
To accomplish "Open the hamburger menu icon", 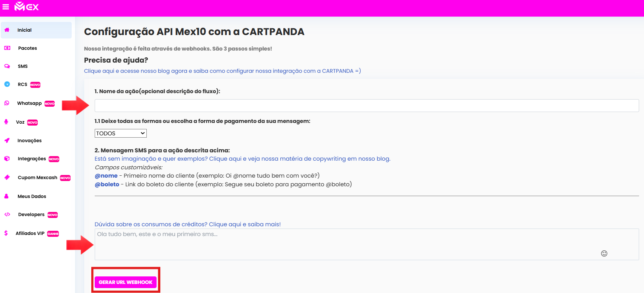I will (x=6, y=7).
